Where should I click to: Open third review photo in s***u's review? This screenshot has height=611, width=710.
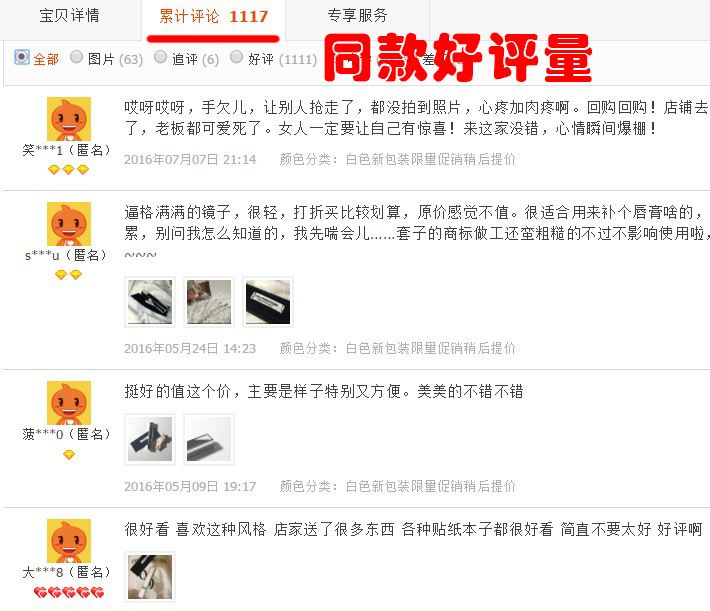click(x=268, y=302)
